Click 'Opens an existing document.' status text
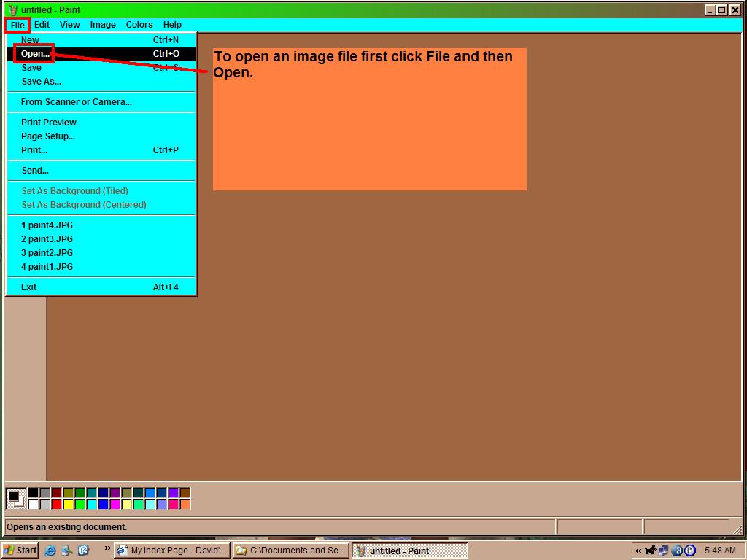 [66, 527]
